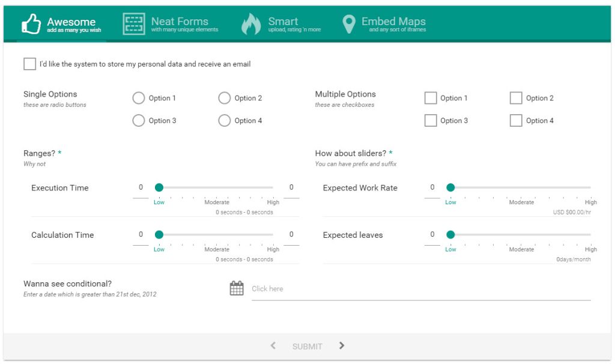
Task: Tick Multiple Options checkbox Option 4
Action: 516,120
